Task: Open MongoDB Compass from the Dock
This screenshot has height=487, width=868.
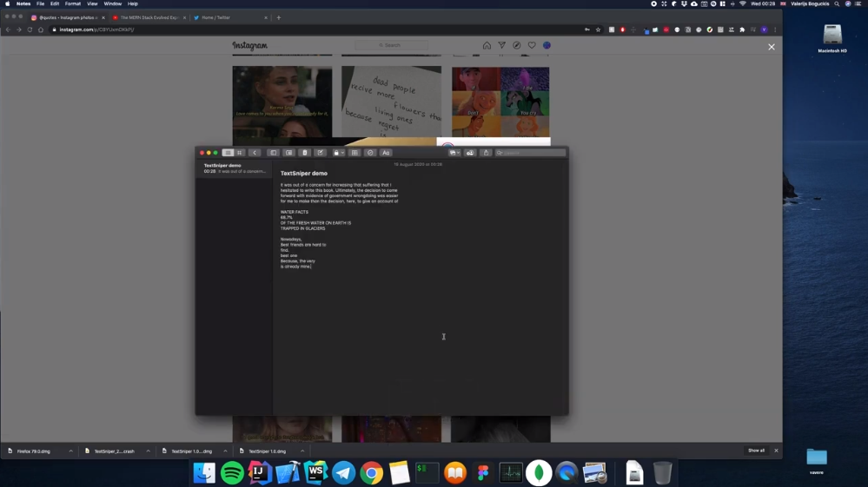Action: pos(539,472)
